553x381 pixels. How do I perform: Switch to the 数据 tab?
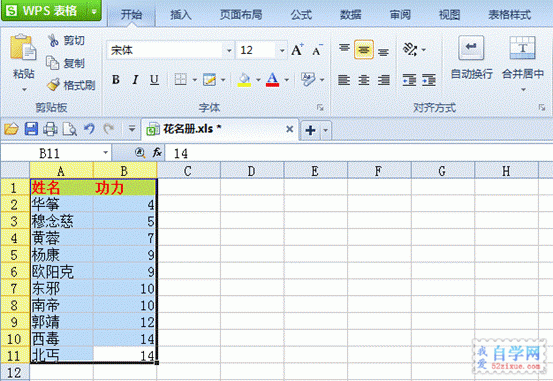pos(351,15)
